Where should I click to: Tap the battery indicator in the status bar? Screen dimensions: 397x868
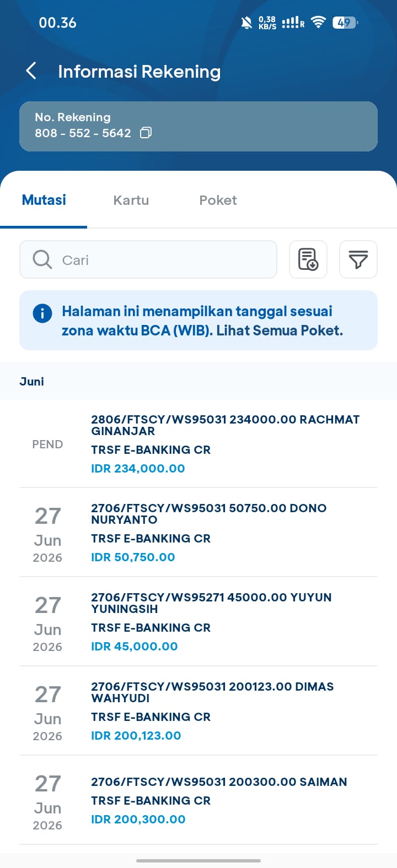pyautogui.click(x=345, y=23)
